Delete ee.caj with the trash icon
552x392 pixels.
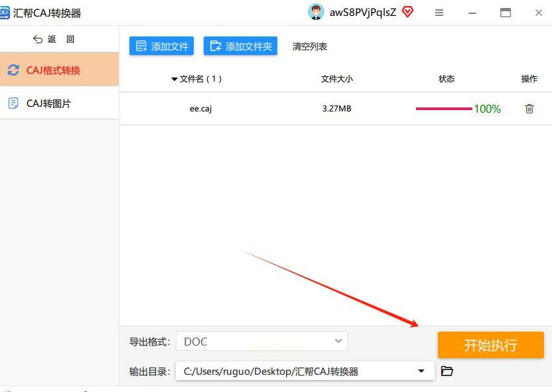pos(529,109)
